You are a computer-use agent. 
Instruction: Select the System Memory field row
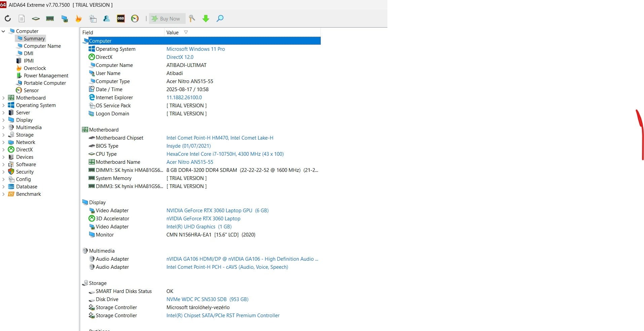point(201,178)
